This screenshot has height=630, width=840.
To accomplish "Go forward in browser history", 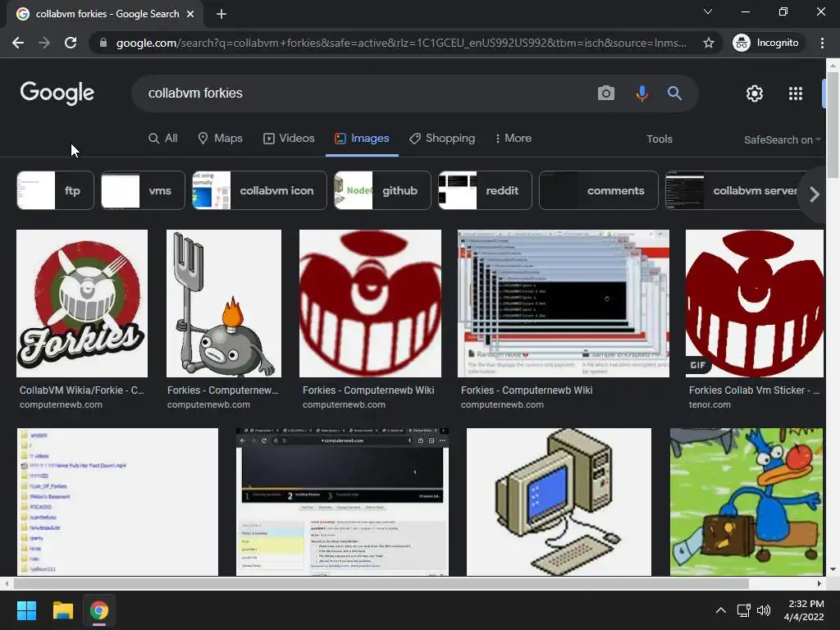I will tap(44, 43).
